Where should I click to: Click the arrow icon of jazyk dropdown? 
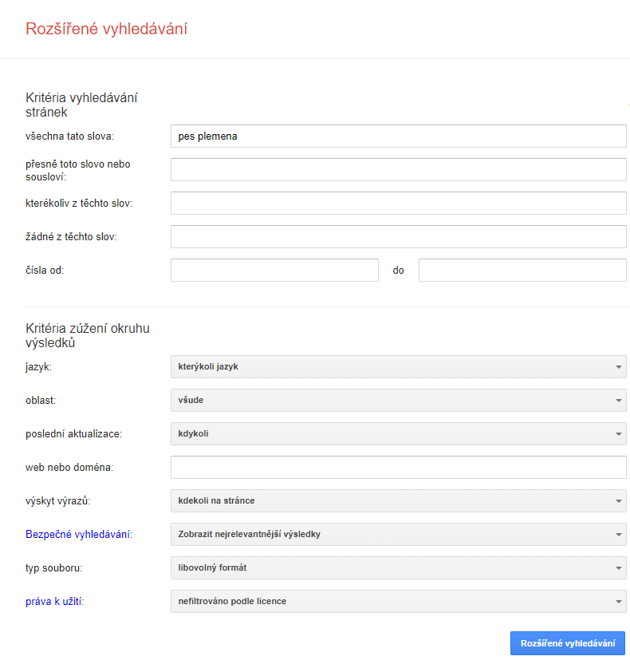(618, 367)
